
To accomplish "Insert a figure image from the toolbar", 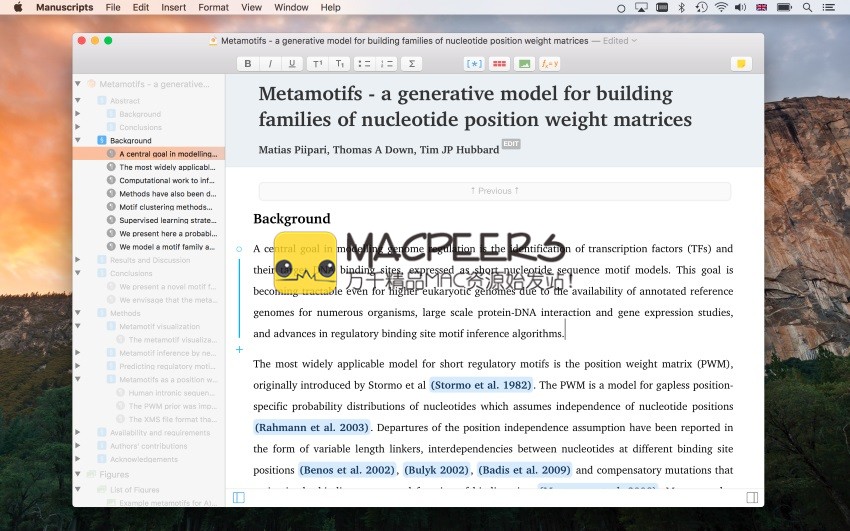I will pos(524,63).
